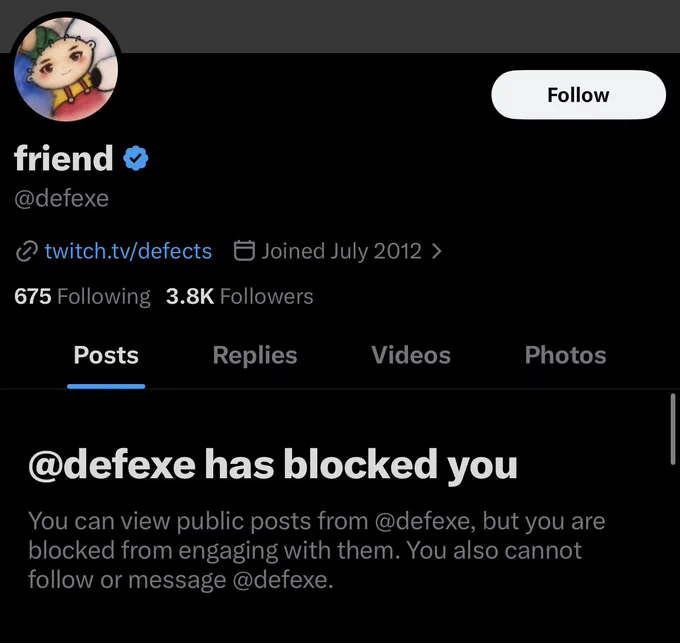
Task: Click the blue verified checkmark badge
Action: coord(136,158)
